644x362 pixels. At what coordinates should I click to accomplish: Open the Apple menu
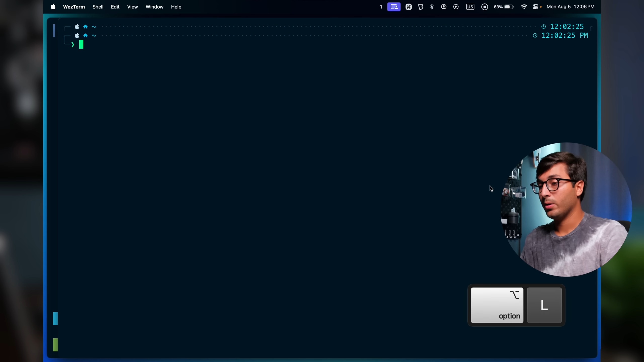(53, 7)
